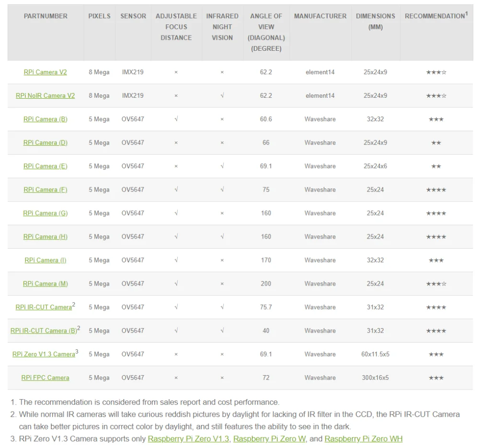
Task: Click the RECOMMENDATION column header
Action: [436, 16]
